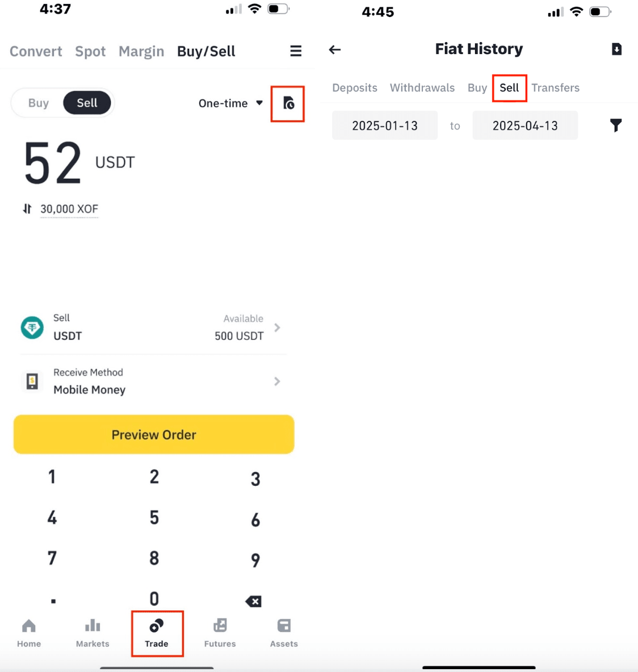
Task: Switch toggle to Buy mode
Action: pyautogui.click(x=39, y=103)
